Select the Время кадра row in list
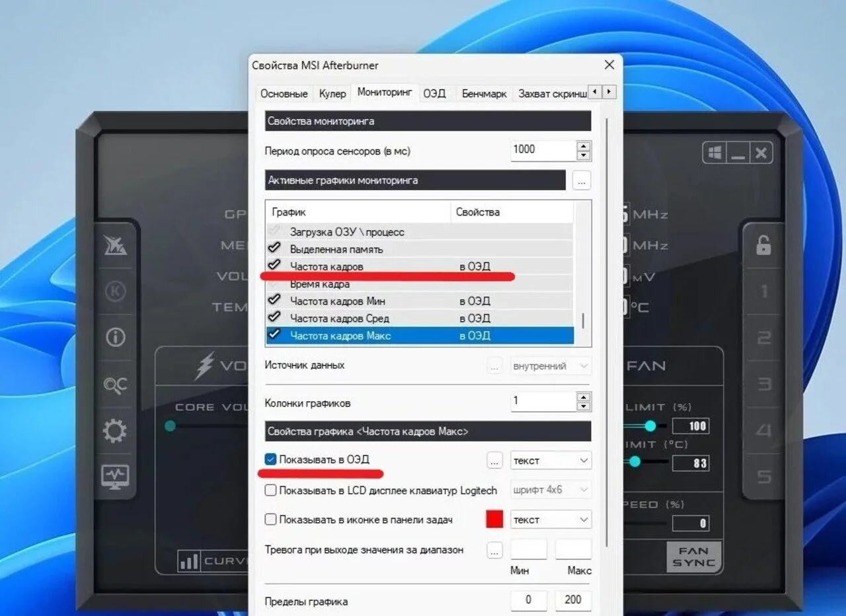The width and height of the screenshot is (846, 616). click(x=420, y=284)
